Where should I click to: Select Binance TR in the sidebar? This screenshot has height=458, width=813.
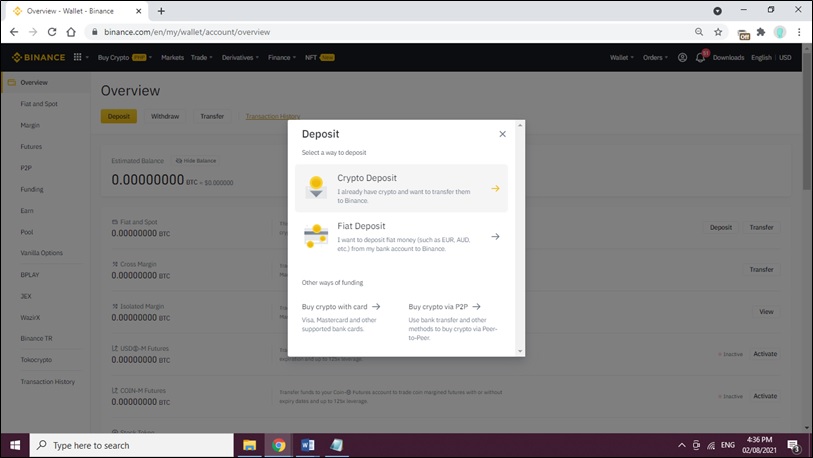36,339
